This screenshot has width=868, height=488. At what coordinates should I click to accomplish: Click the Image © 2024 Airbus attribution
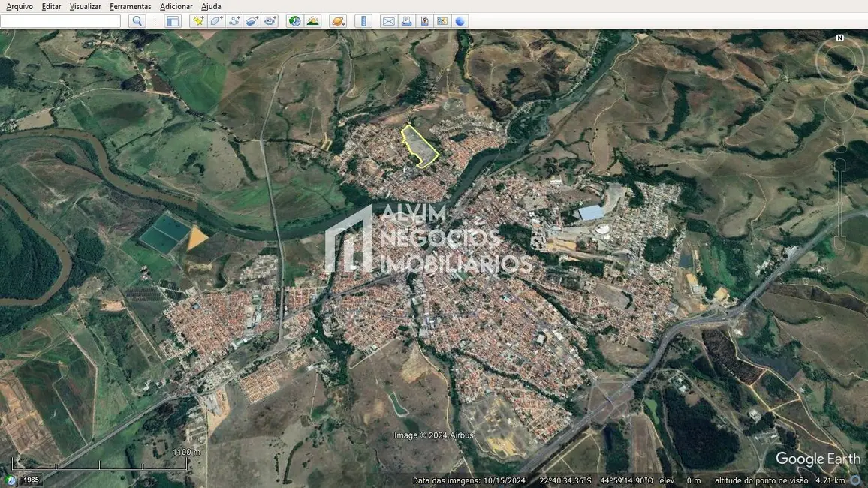(433, 435)
